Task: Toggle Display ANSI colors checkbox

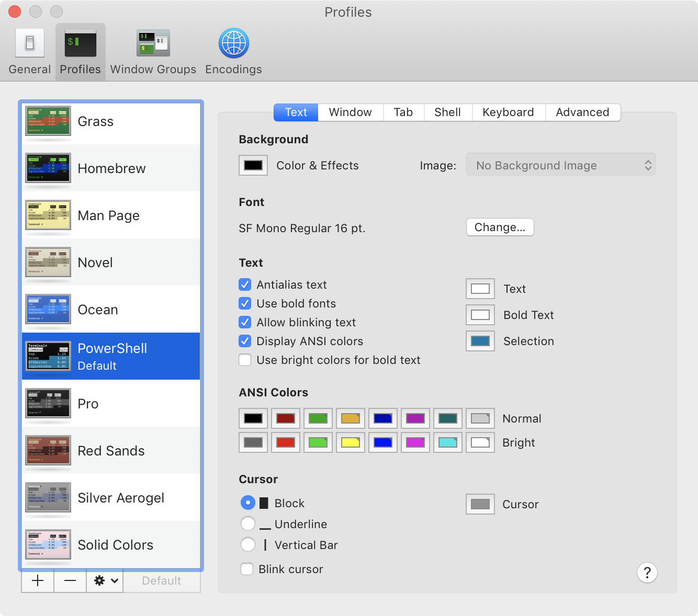Action: coord(245,341)
